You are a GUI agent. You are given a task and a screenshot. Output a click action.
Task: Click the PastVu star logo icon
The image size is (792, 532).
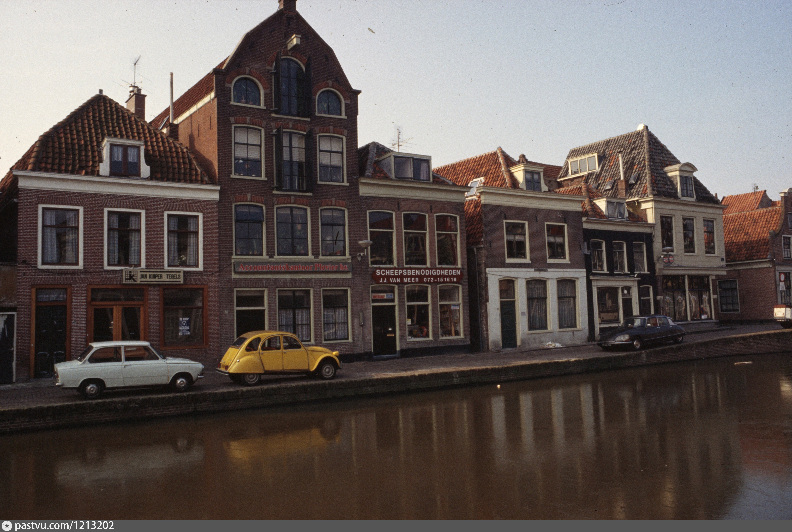tap(7, 526)
